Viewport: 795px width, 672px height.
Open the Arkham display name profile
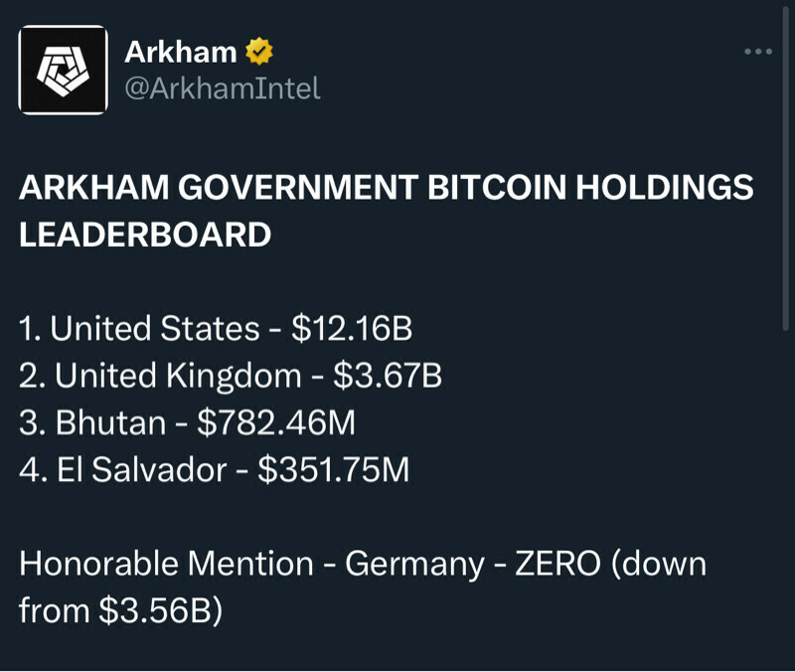click(181, 52)
